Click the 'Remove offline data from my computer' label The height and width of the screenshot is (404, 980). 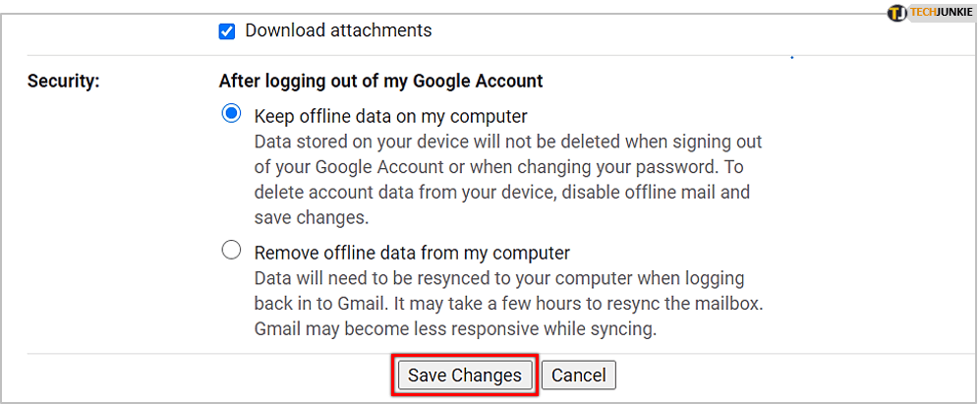(412, 253)
